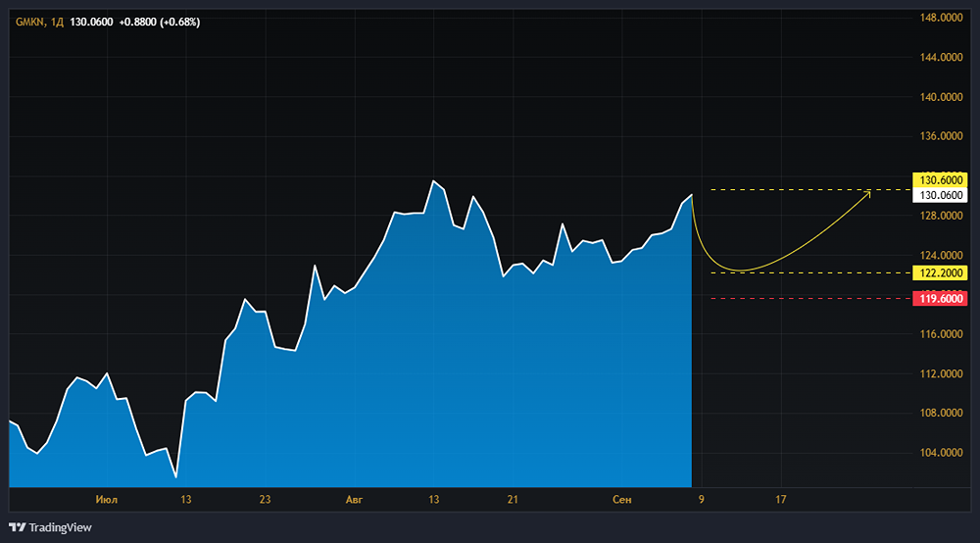The image size is (980, 543).
Task: Click the 23 date label on time axis
Action: [x=265, y=500]
